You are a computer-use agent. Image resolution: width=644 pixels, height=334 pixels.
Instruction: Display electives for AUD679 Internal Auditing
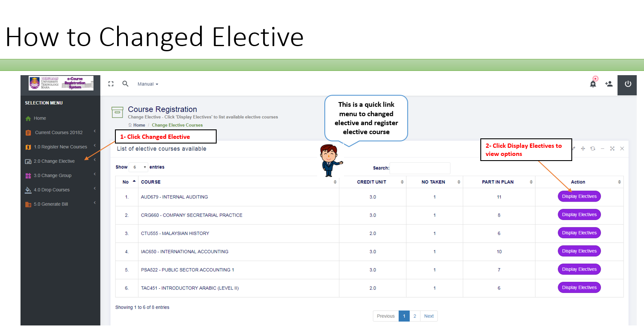coord(579,196)
